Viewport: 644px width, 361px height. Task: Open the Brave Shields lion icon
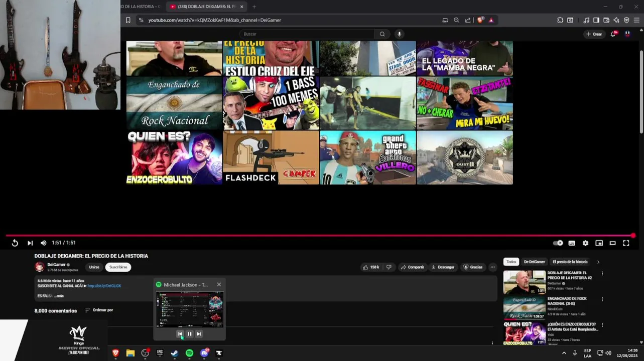pyautogui.click(x=480, y=20)
